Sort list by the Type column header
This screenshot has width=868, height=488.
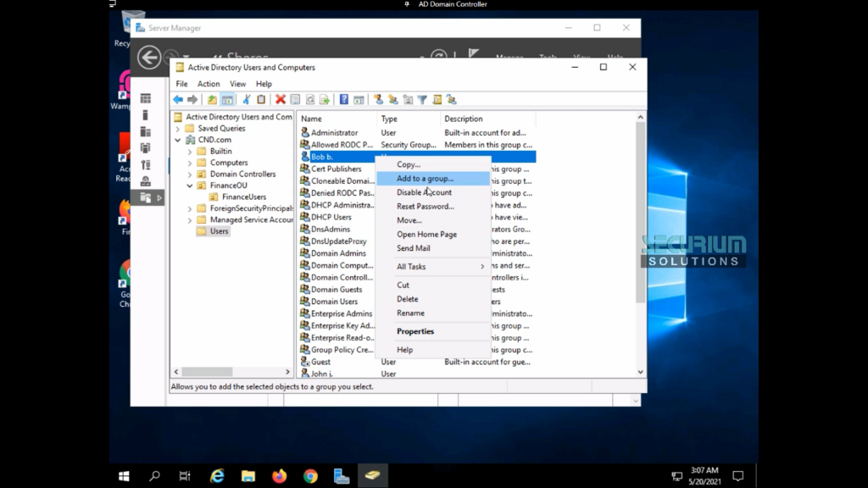click(x=409, y=119)
